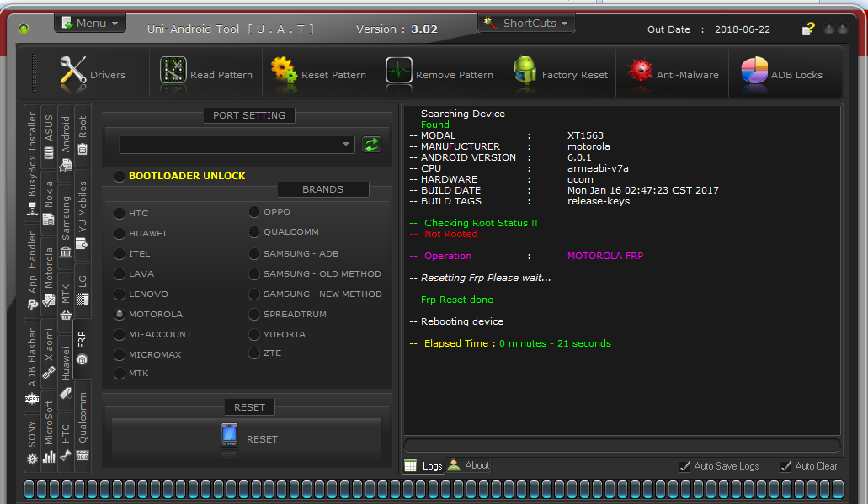Select the ZTE radio button

tap(254, 353)
